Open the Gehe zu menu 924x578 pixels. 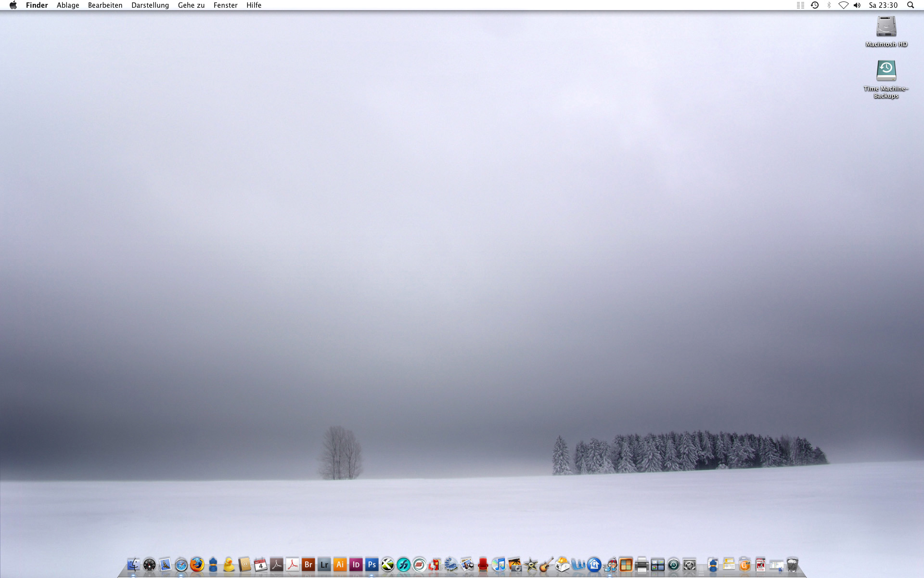point(191,5)
